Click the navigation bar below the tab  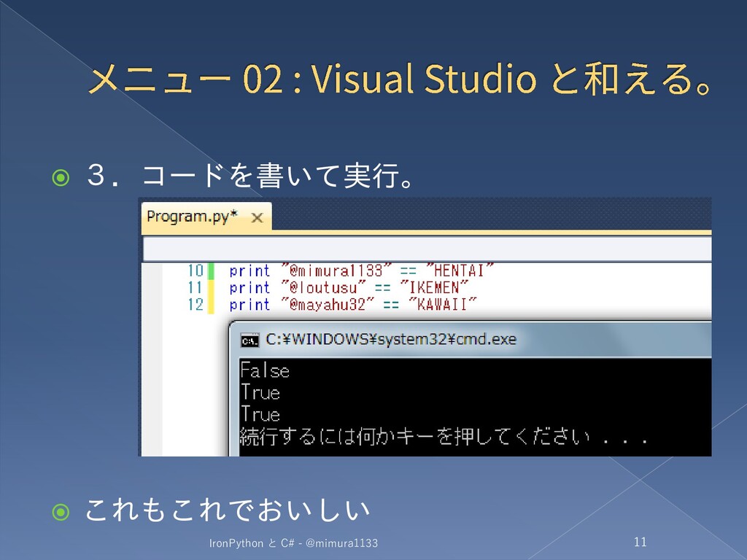coord(427,249)
